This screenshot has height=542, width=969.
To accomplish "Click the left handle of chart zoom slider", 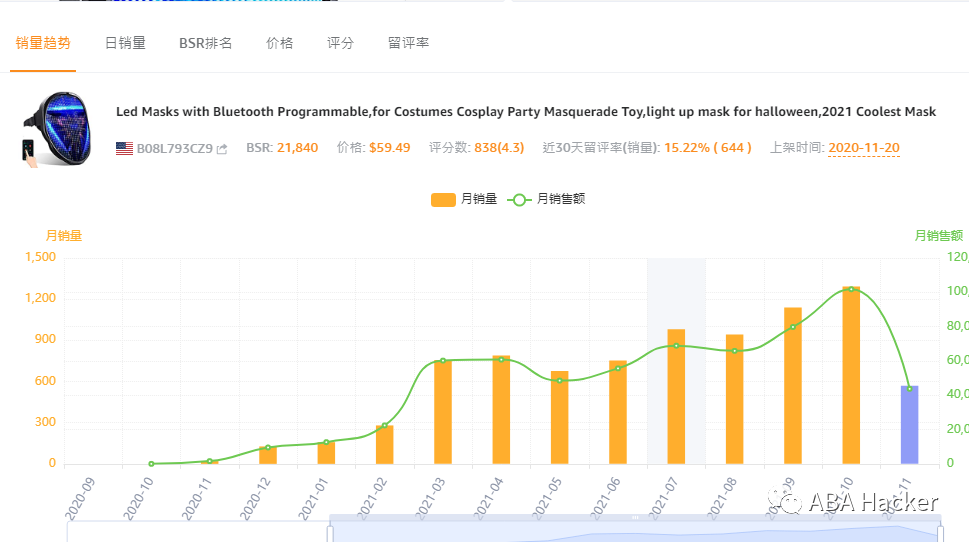I will click(330, 531).
